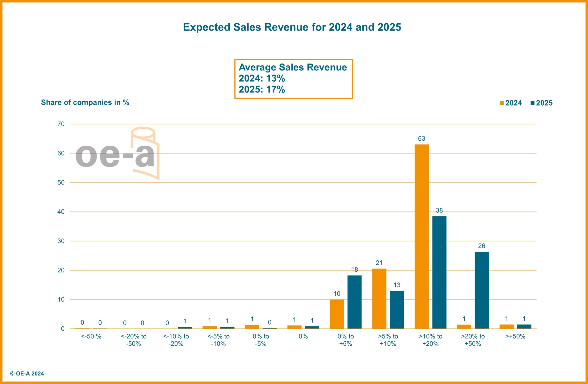This screenshot has width=588, height=384.
Task: Click the chart title text
Action: click(292, 27)
